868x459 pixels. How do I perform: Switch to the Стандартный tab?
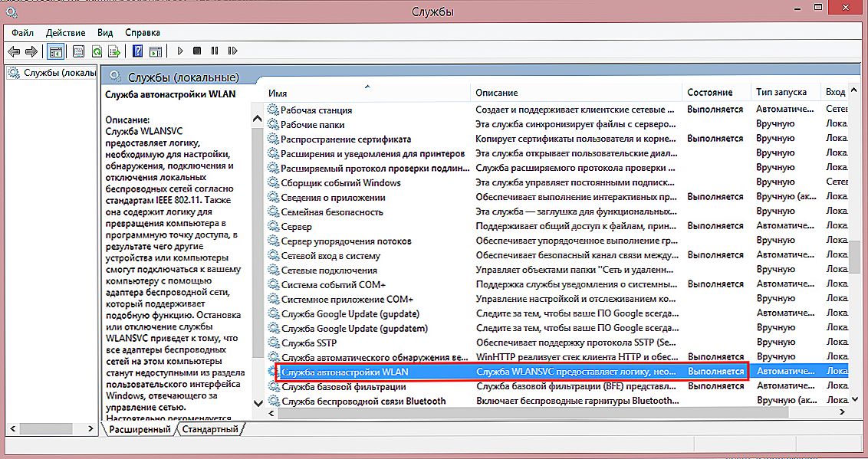pyautogui.click(x=210, y=429)
